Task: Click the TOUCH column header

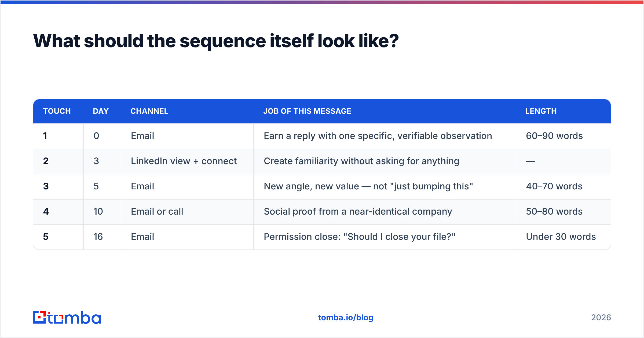Action: coord(57,111)
